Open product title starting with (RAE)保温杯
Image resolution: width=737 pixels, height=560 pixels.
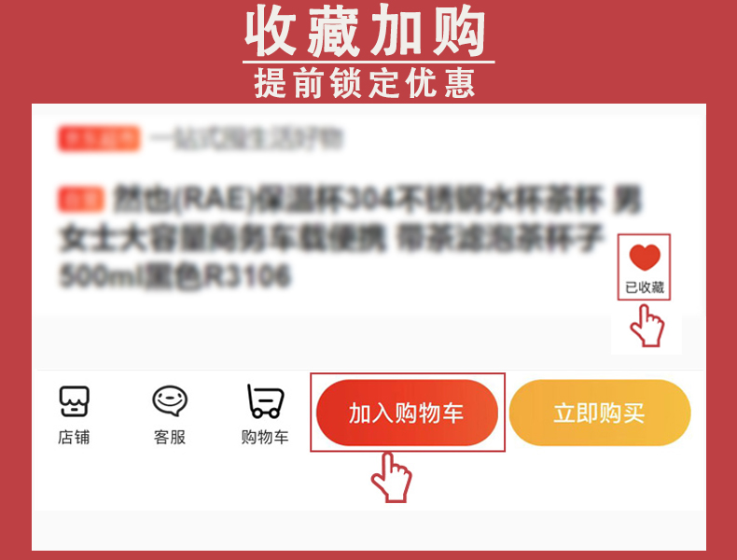(378, 199)
